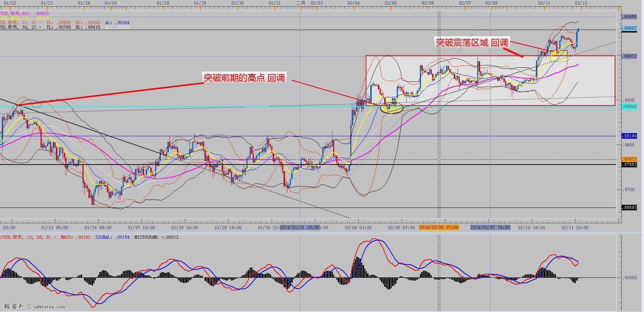Image resolution: width=644 pixels, height=312 pixels.
Task: Select the blue .88194 price tag
Action: [630, 136]
